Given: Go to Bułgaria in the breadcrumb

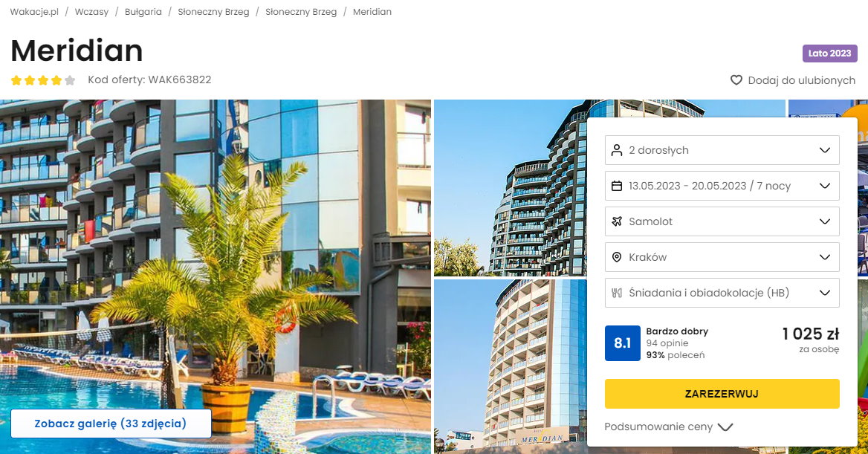Looking at the screenshot, I should point(143,12).
